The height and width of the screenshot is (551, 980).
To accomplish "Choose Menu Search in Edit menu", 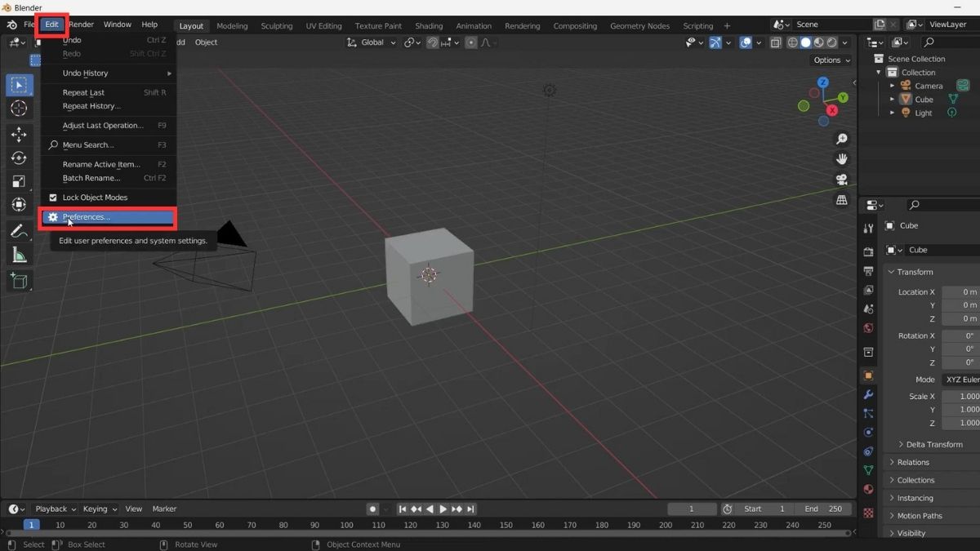I will pos(108,145).
